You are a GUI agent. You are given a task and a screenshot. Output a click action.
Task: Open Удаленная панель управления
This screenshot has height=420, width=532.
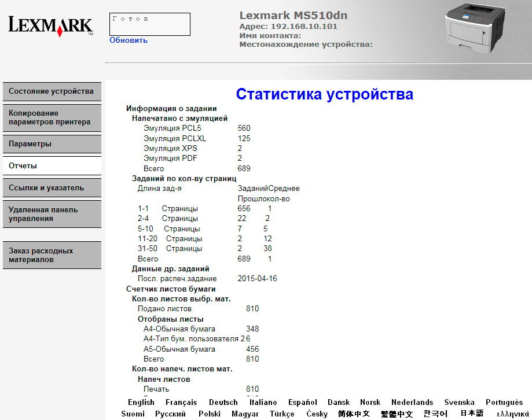coord(52,214)
